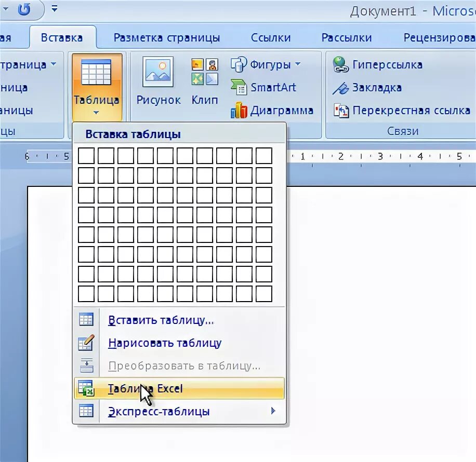This screenshot has height=462, width=476.
Task: Click the Диаграмма label
Action: [x=282, y=111]
